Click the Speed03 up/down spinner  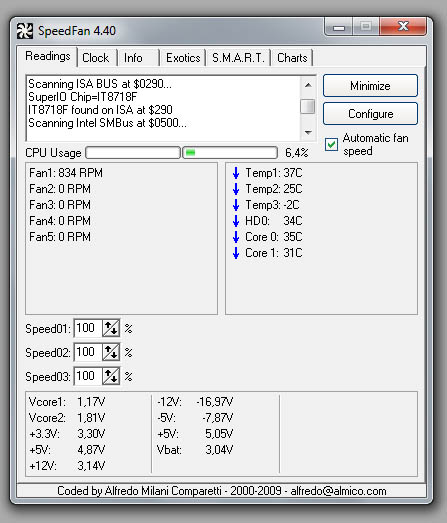point(111,377)
